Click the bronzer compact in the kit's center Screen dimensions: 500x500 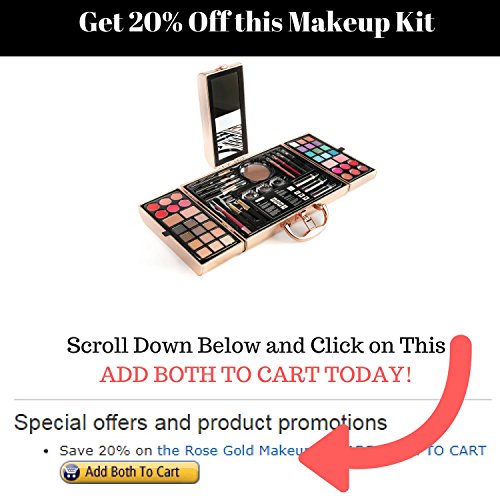pyautogui.click(x=256, y=173)
